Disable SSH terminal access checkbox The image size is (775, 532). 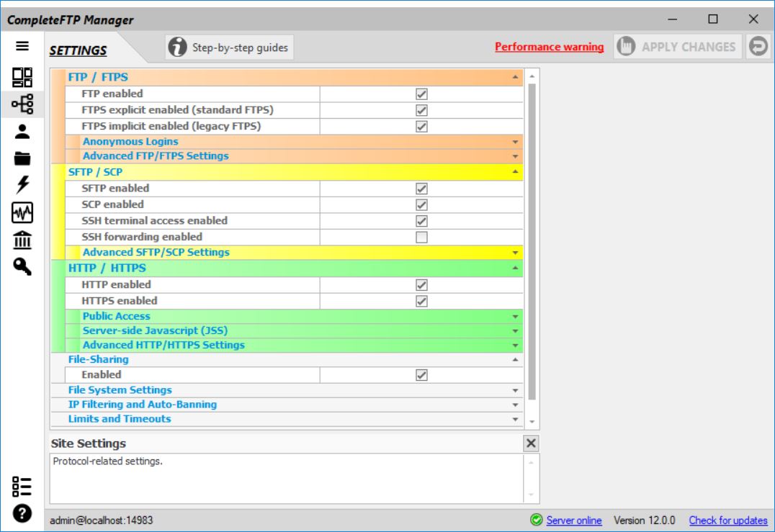(x=421, y=221)
